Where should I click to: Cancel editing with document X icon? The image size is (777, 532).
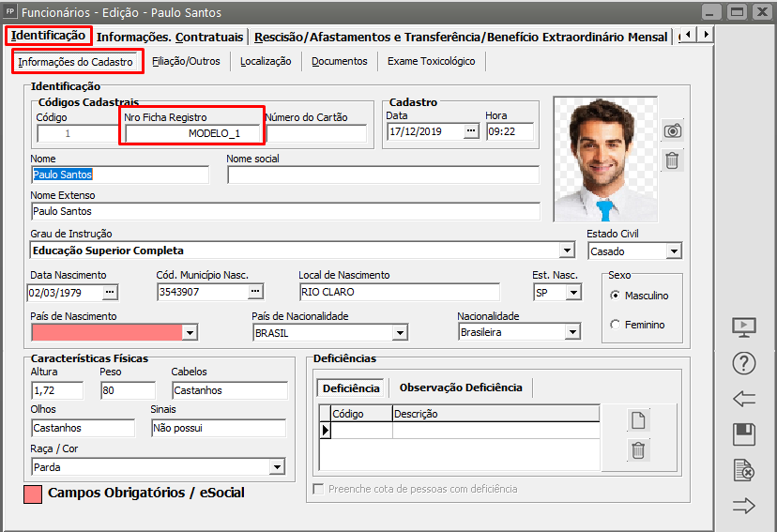pos(744,470)
